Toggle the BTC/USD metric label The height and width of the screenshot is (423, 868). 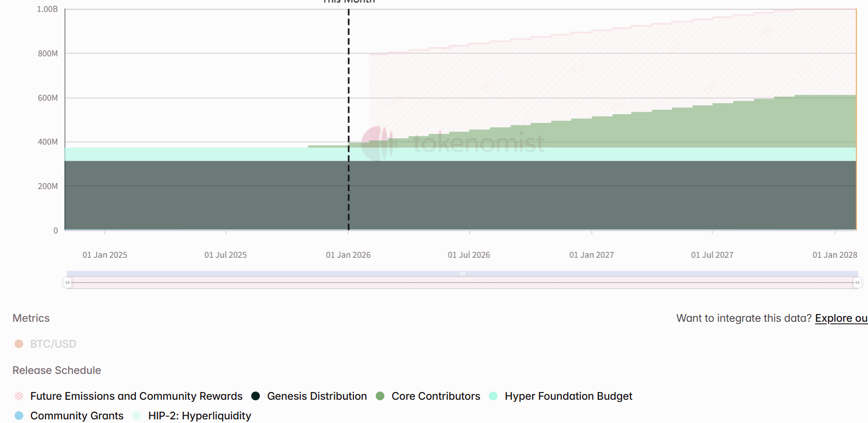pyautogui.click(x=53, y=344)
